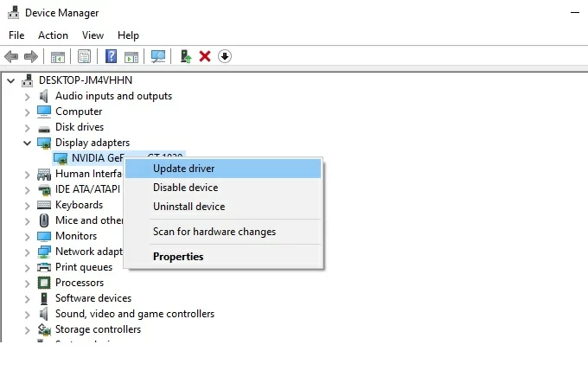Viewport: 588px width, 389px height.
Task: Expand the Processors category arrow
Action: (x=27, y=283)
